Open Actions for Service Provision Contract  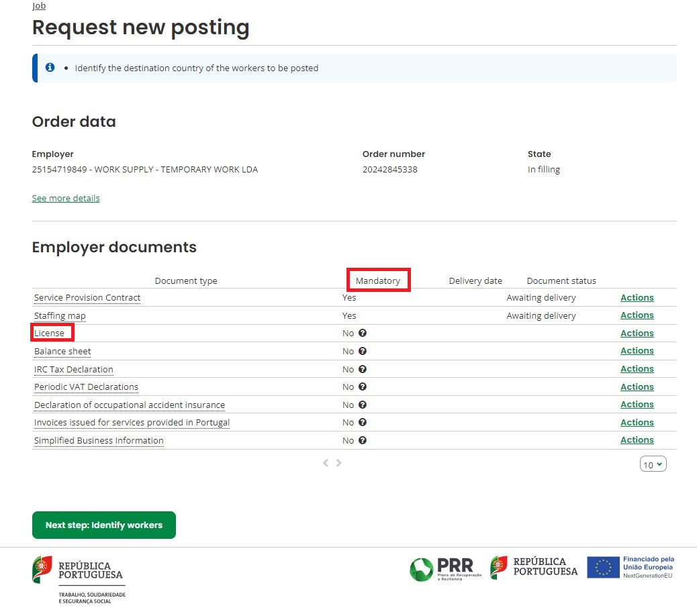pyautogui.click(x=637, y=298)
